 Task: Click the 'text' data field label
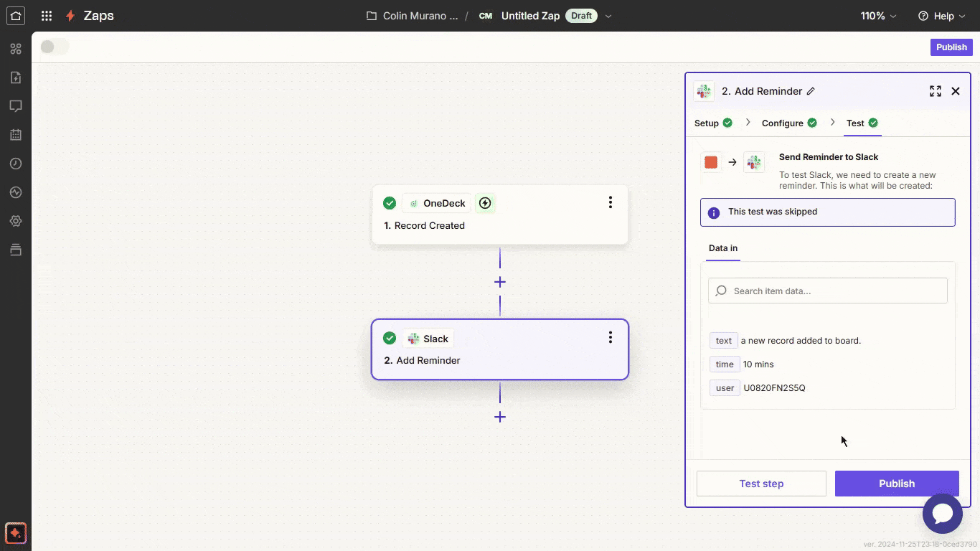coord(724,341)
